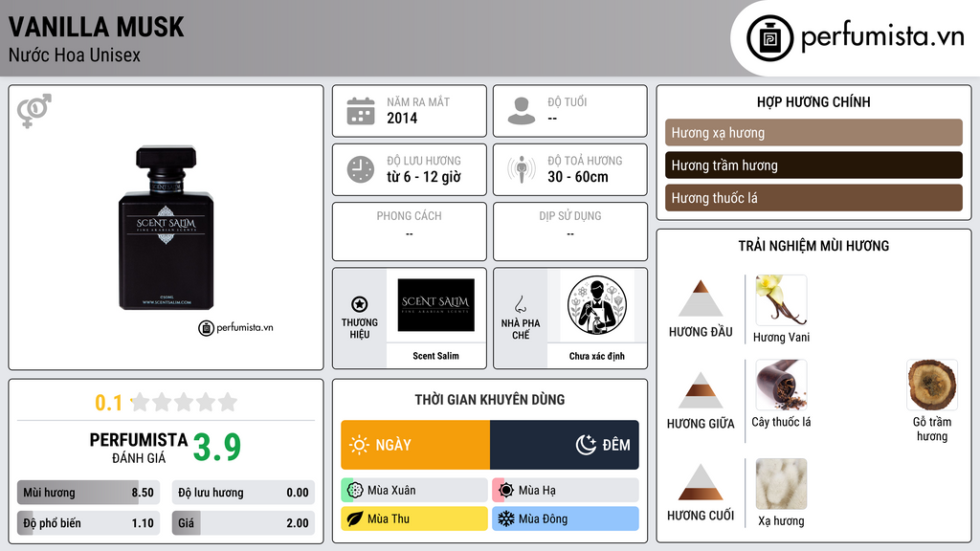Click the perfumista.vn site name in header
Image resolution: width=980 pixels, height=551 pixels.
(x=883, y=37)
